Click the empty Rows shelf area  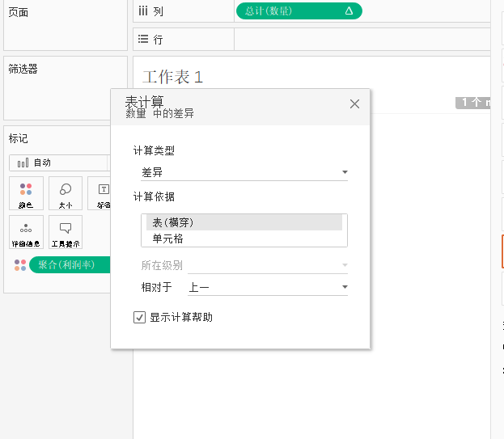click(362, 39)
